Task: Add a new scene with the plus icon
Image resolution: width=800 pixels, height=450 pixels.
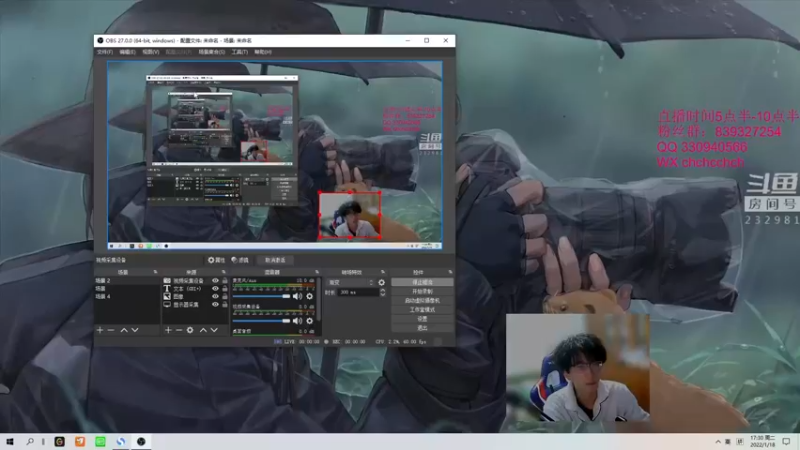Action: pyautogui.click(x=100, y=330)
